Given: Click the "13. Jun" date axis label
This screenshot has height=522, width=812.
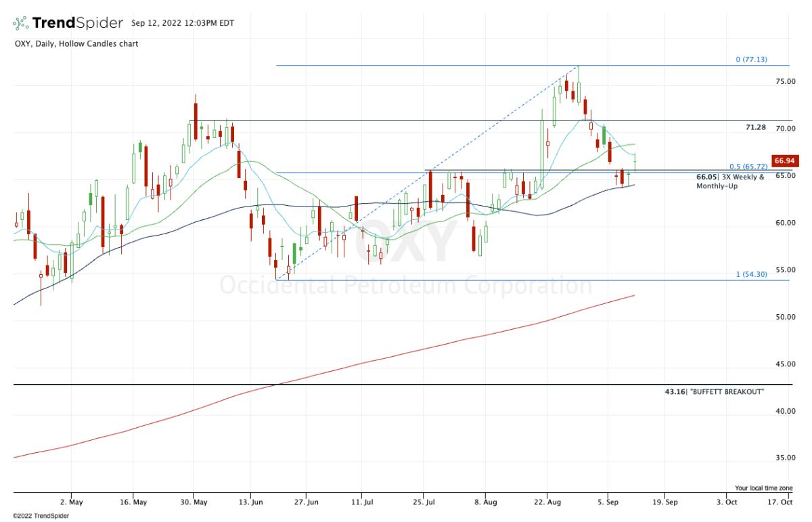Looking at the screenshot, I should 251,502.
